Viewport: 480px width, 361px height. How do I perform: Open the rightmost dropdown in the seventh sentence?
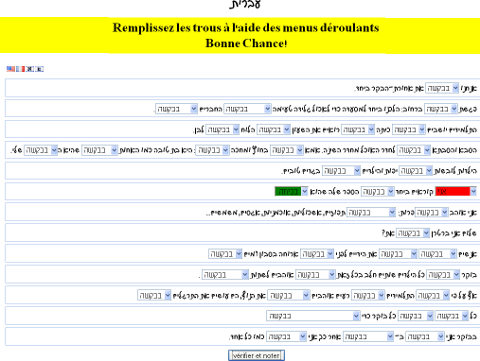click(431, 212)
